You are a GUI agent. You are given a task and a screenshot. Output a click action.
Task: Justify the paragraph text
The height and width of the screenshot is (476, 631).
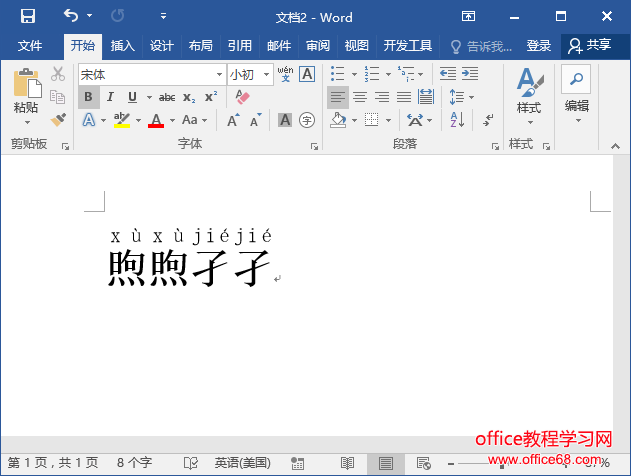coord(404,97)
